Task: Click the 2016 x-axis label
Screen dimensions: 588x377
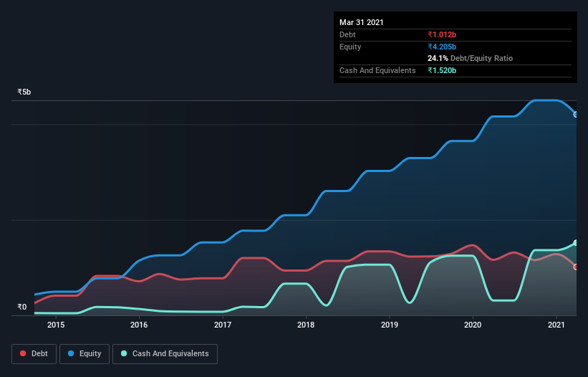Action: (x=139, y=325)
